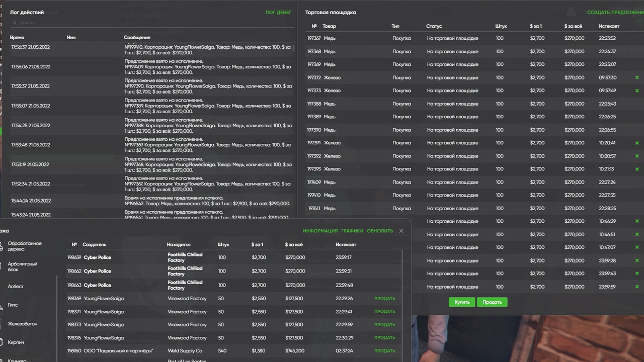Cancel the offer expiring at 23:59:43
The height and width of the screenshot is (362, 644).
click(637, 274)
